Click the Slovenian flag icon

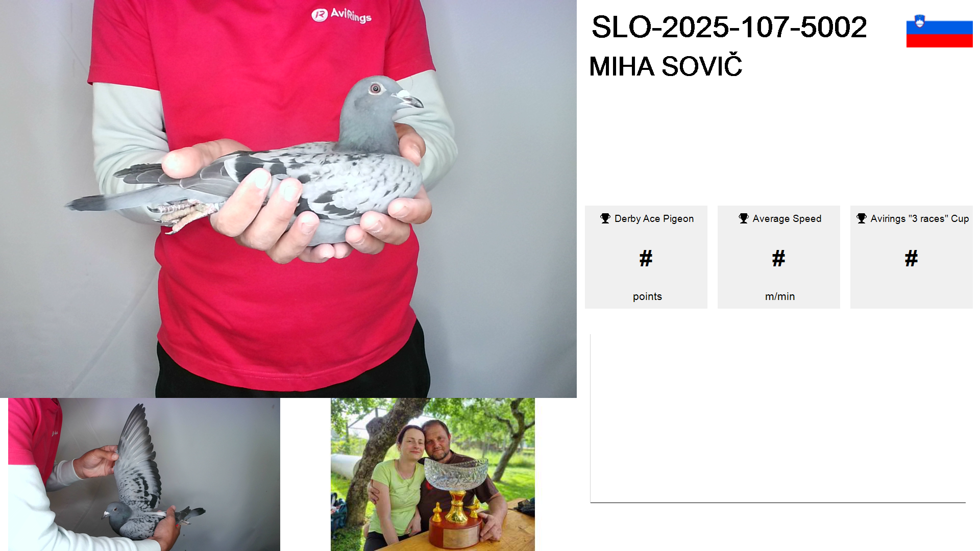click(939, 31)
